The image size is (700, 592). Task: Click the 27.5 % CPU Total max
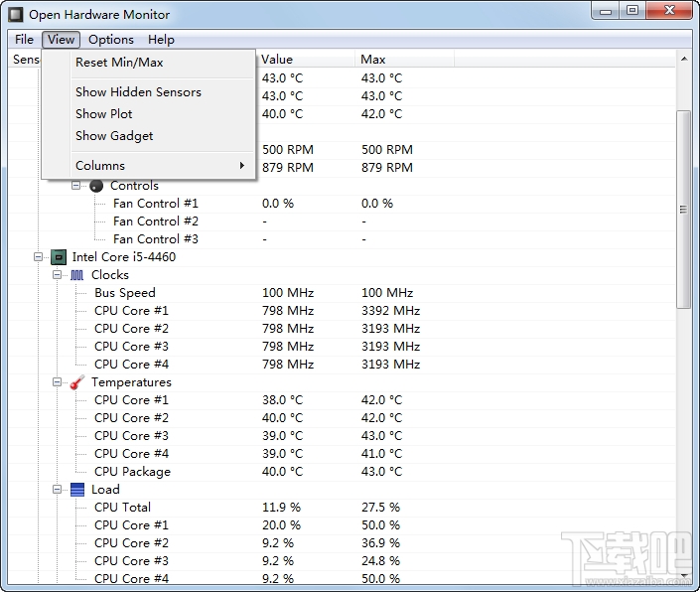tap(381, 508)
